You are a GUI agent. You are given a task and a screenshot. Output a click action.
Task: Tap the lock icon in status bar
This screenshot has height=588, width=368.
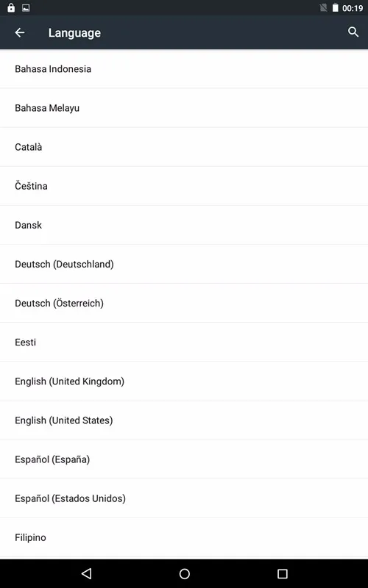[x=11, y=7]
